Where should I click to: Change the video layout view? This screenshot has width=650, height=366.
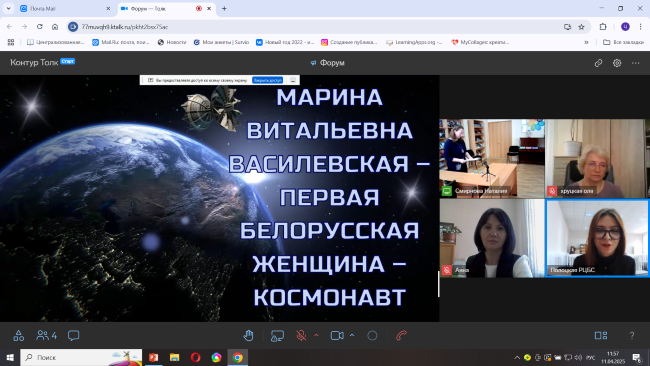(x=601, y=335)
